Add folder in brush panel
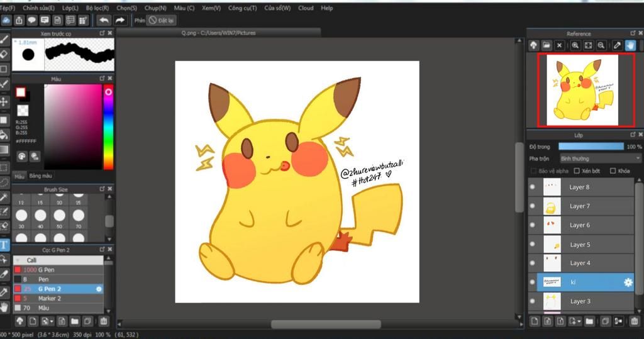 (74, 321)
